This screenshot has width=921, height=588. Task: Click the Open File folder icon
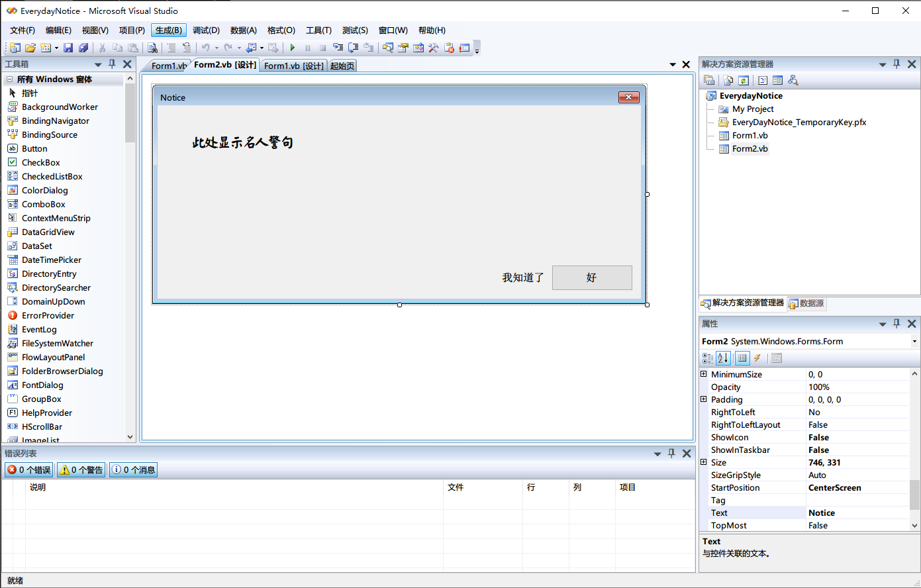pos(30,48)
